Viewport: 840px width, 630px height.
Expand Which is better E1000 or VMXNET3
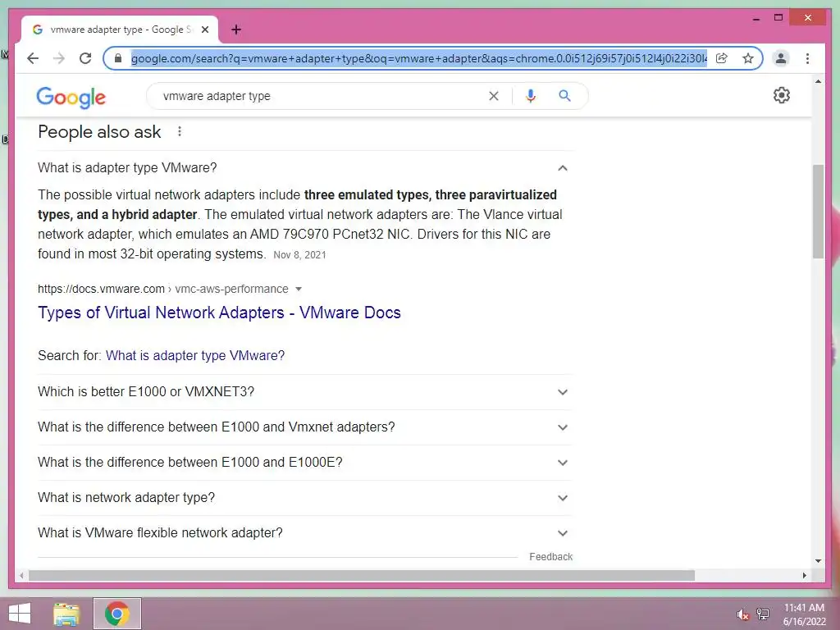tap(305, 391)
